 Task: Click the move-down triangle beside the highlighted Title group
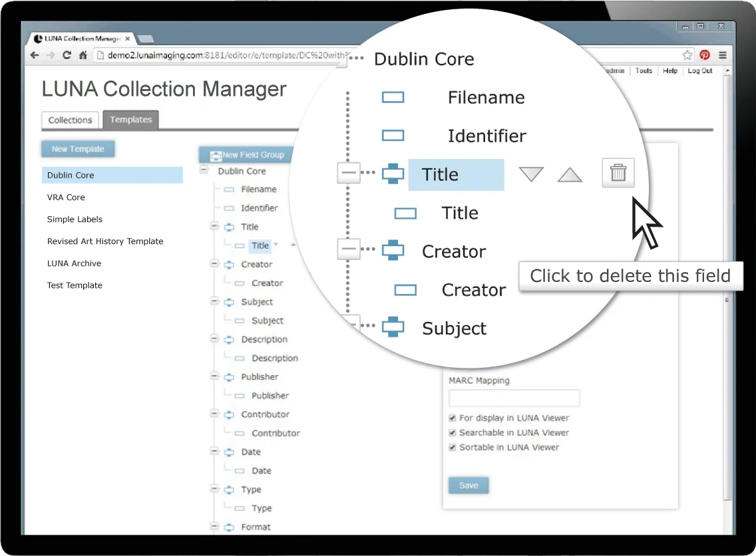coord(531,174)
